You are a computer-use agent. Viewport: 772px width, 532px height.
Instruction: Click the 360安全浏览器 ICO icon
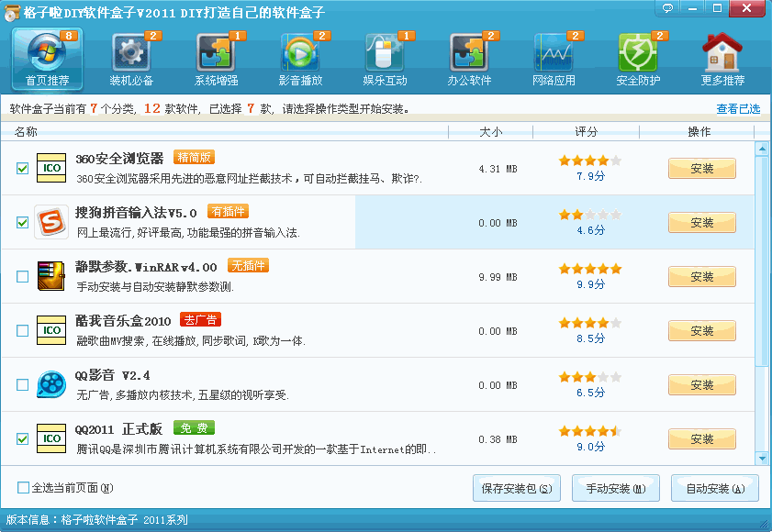click(51, 168)
